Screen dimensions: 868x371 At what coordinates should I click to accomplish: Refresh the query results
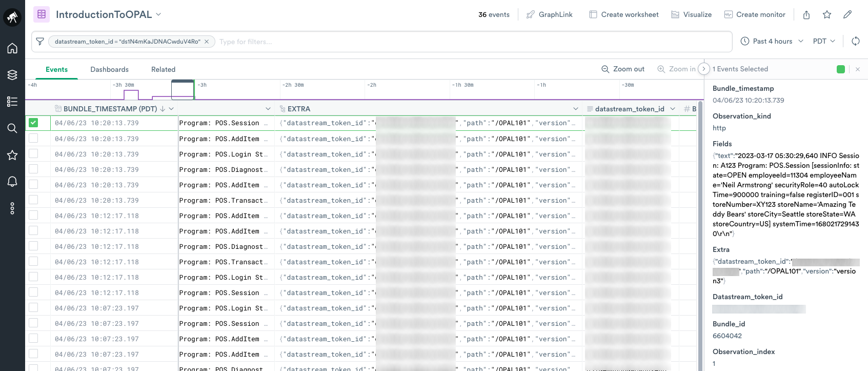click(x=856, y=41)
